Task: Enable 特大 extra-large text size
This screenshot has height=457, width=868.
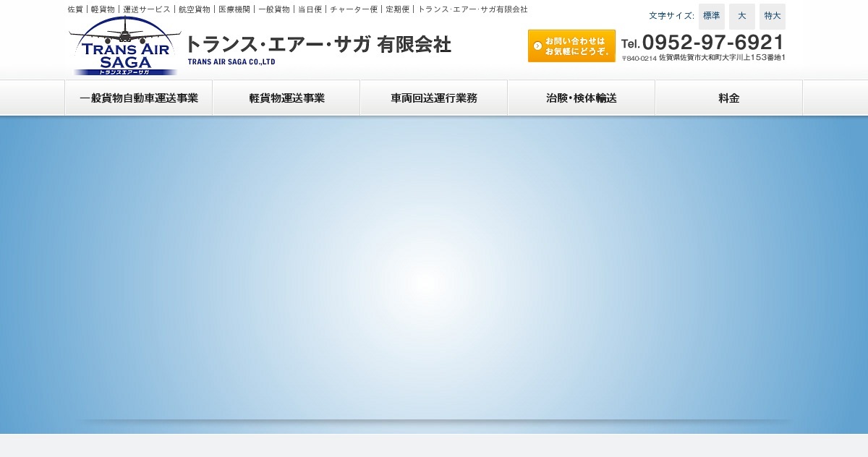Action: [x=772, y=16]
